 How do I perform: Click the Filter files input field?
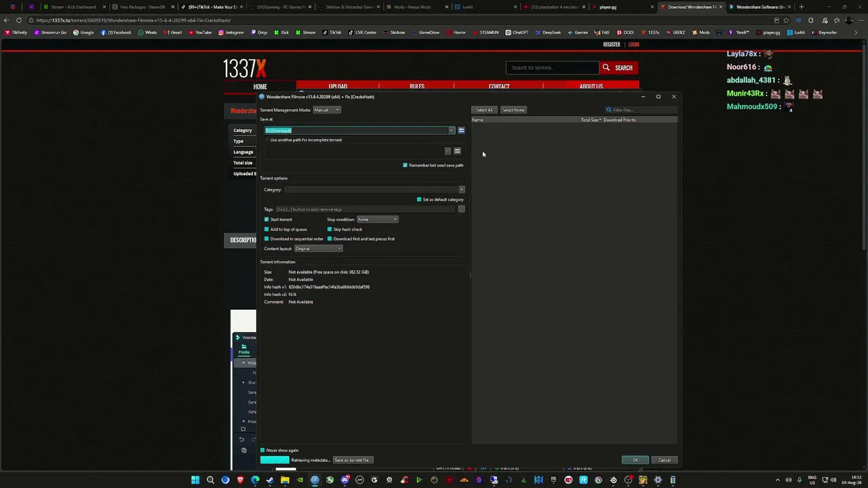(x=641, y=110)
